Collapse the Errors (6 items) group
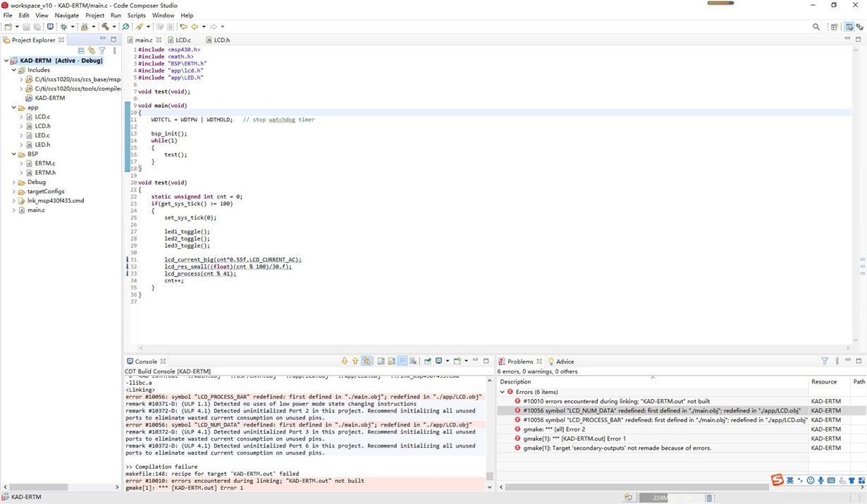 [x=503, y=392]
